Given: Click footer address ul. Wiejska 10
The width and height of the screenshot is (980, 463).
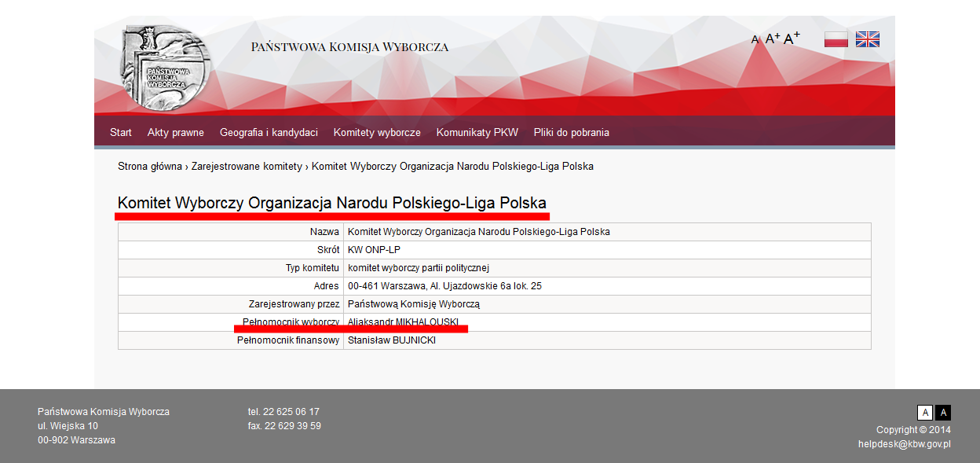Looking at the screenshot, I should tap(68, 426).
